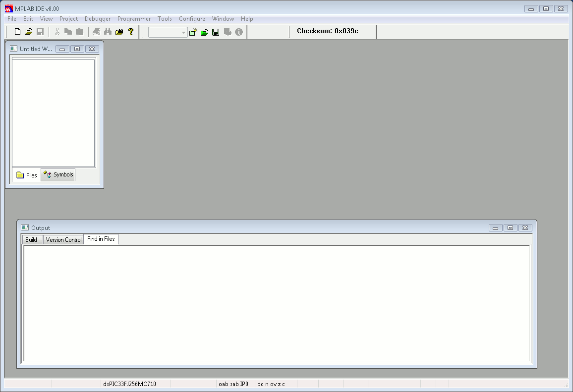Click the New File icon
Image resolution: width=573 pixels, height=392 pixels.
[x=17, y=32]
